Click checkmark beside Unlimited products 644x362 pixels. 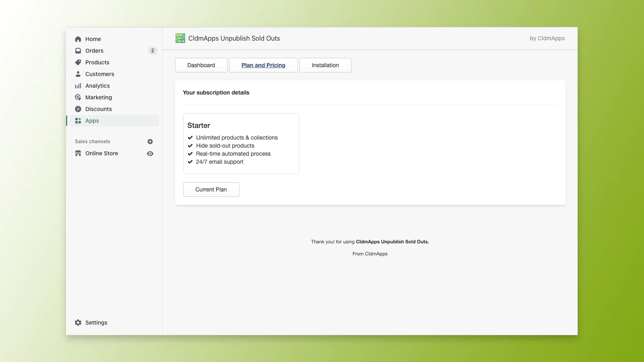pos(190,138)
